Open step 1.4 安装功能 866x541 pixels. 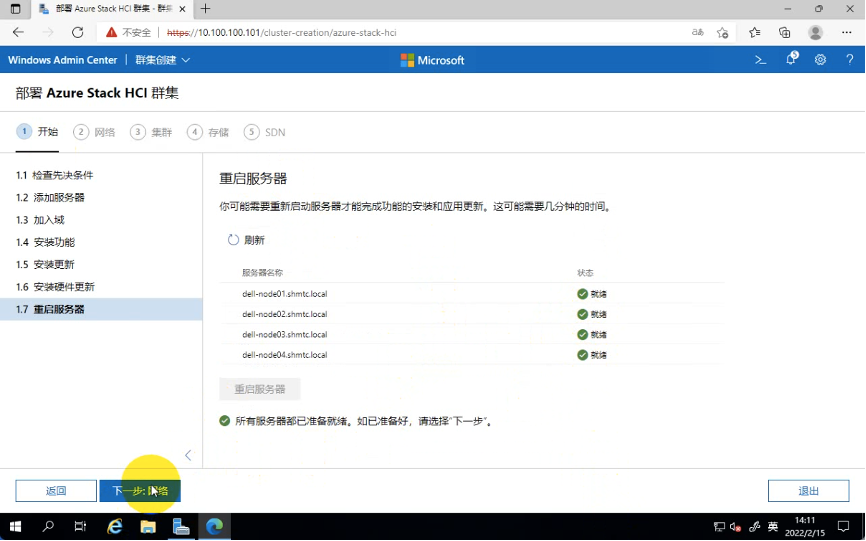coord(101,242)
